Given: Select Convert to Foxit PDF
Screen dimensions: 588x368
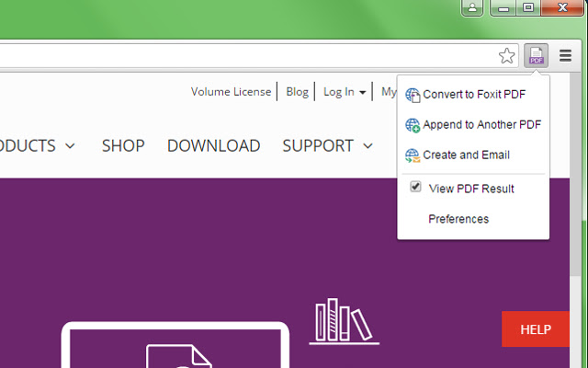Looking at the screenshot, I should [x=473, y=94].
